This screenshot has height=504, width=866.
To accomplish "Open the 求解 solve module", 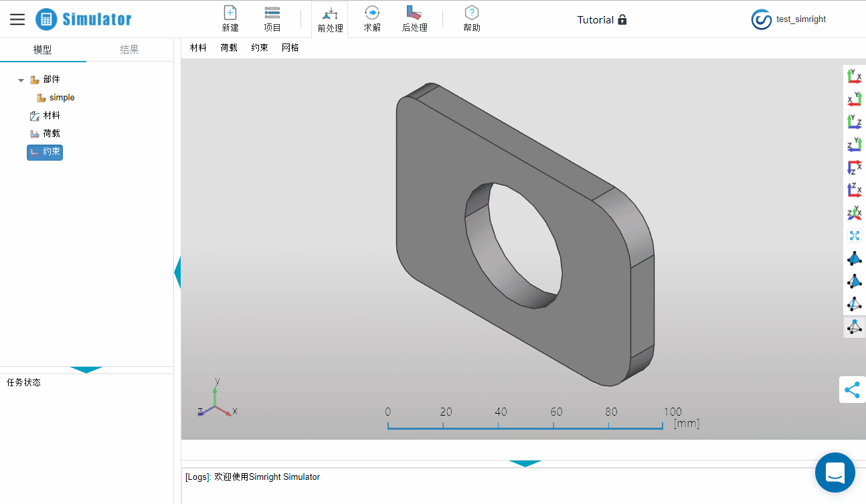I will pos(372,19).
